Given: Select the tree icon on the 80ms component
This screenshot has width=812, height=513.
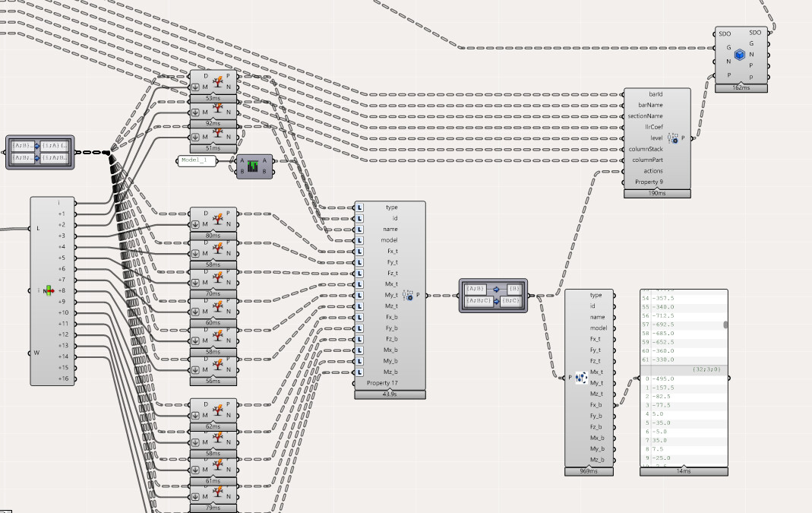Looking at the screenshot, I should click(217, 219).
